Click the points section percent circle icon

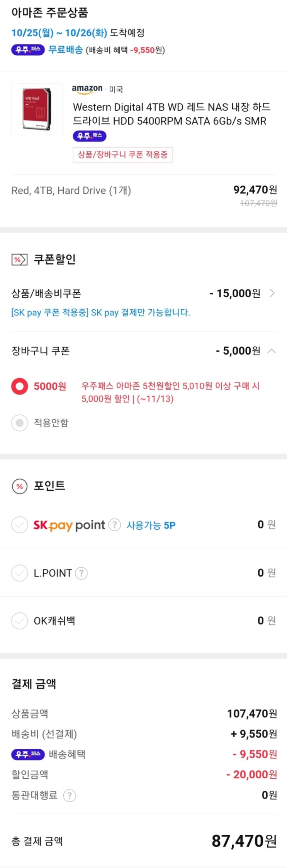click(x=19, y=486)
